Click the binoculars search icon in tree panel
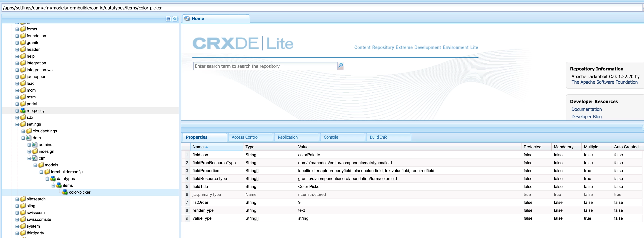Viewport: 644px width, 238px height. pyautogui.click(x=168, y=19)
